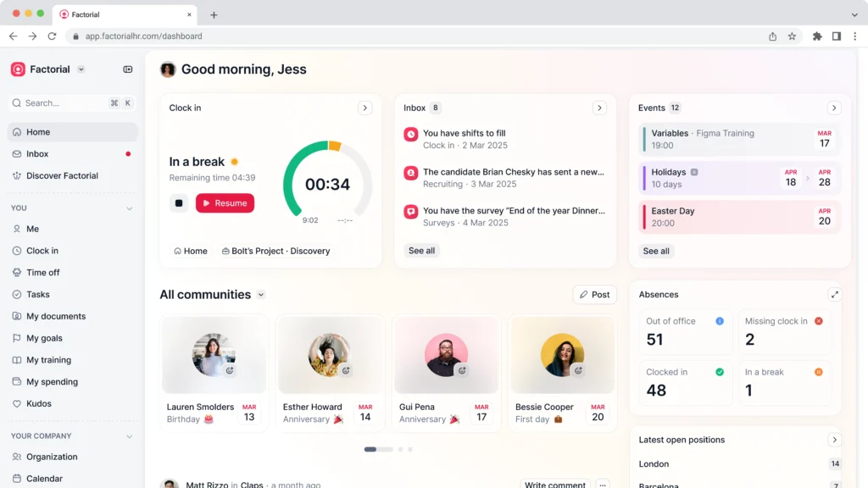Viewport: 868px width, 488px height.
Task: Open Jess's profile avatar
Action: coord(168,69)
